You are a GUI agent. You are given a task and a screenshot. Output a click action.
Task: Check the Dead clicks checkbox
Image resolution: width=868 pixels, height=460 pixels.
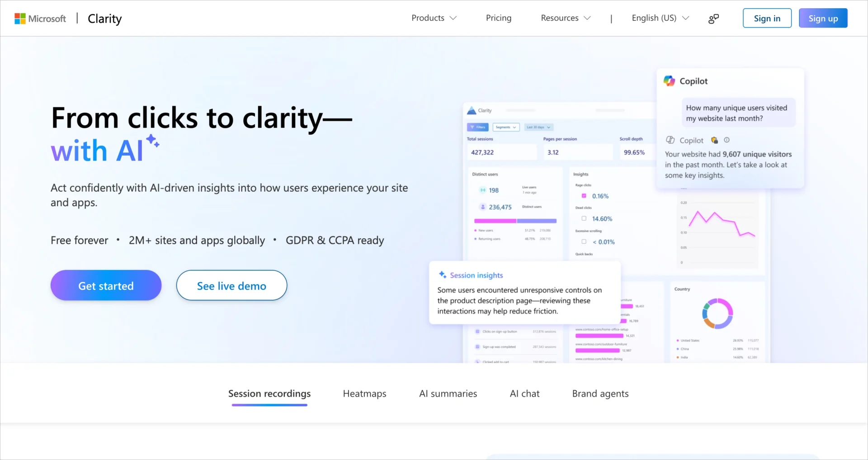pos(584,218)
